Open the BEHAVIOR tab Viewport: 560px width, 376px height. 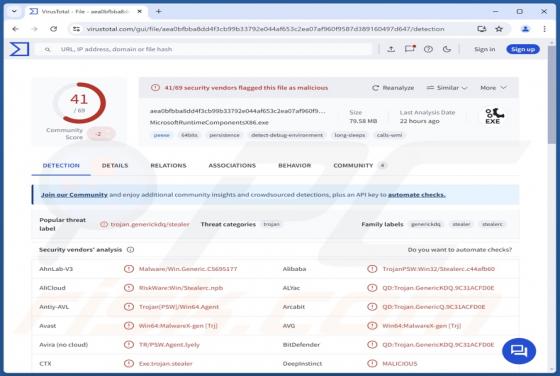pyautogui.click(x=294, y=165)
